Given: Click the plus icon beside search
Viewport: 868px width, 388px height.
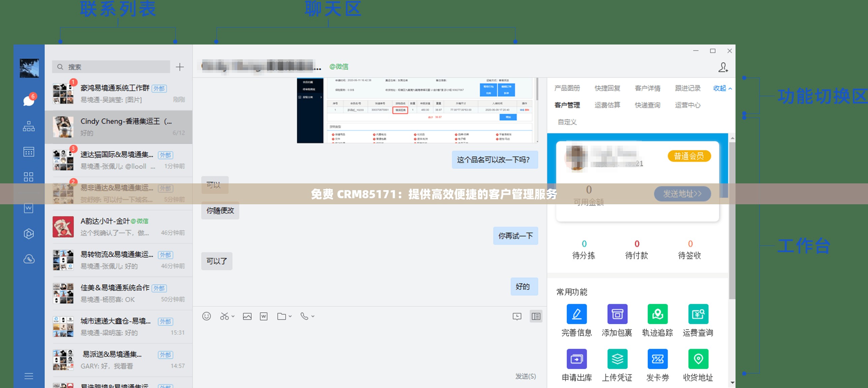Looking at the screenshot, I should tap(180, 67).
